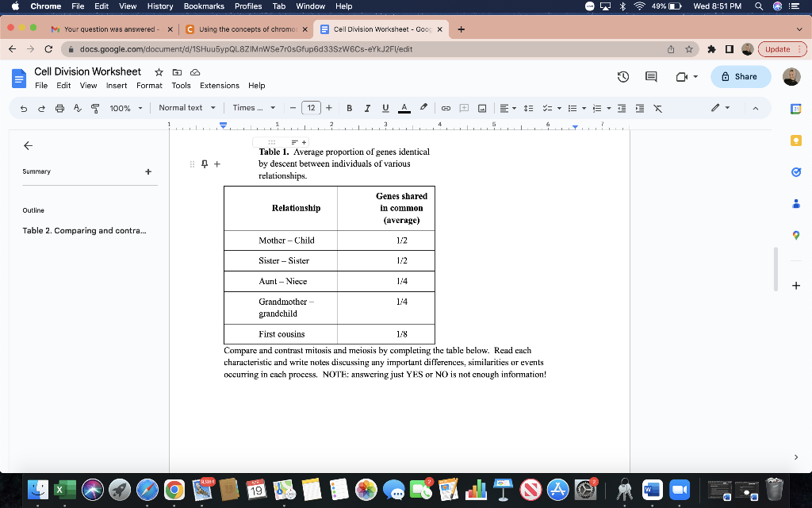Toggle bold formatting
Image resolution: width=812 pixels, height=508 pixels.
click(349, 108)
